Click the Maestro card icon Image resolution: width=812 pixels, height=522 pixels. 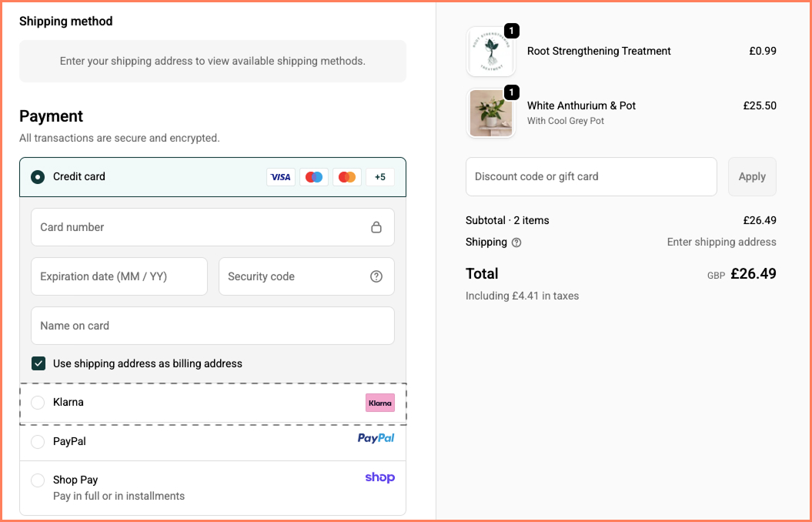coord(313,176)
